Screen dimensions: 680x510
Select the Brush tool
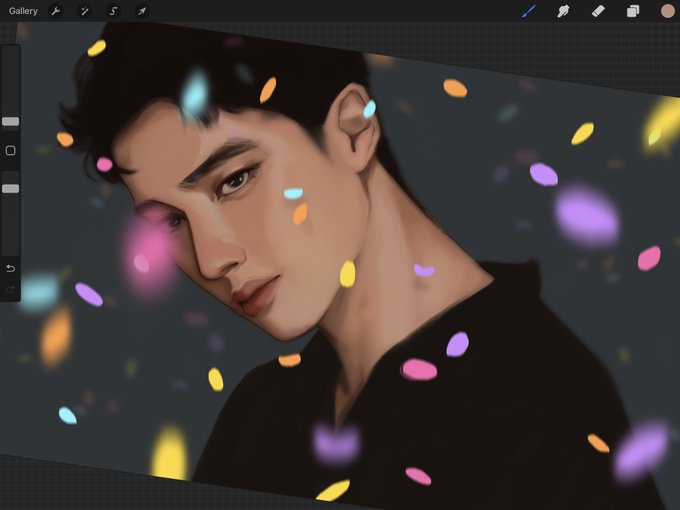click(529, 11)
